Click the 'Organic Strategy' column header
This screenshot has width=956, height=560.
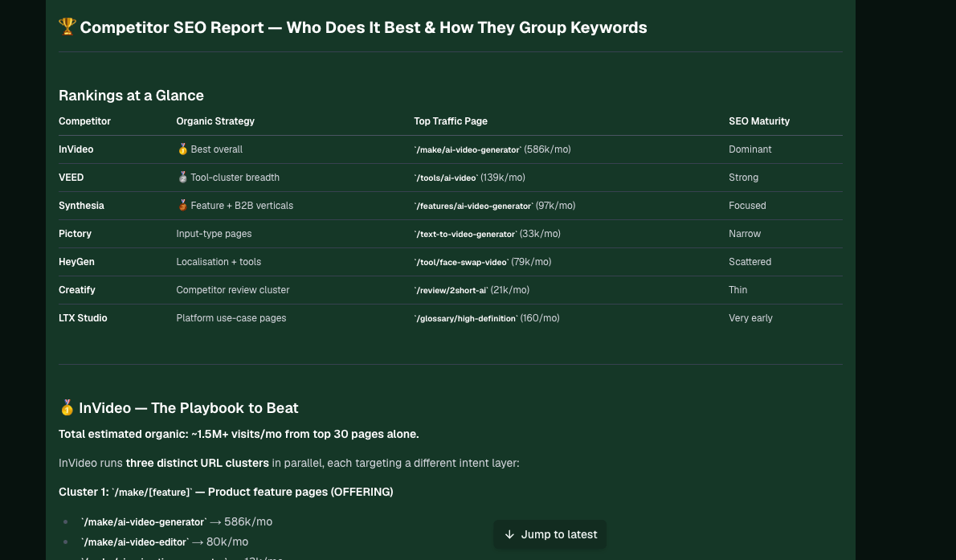pos(215,121)
